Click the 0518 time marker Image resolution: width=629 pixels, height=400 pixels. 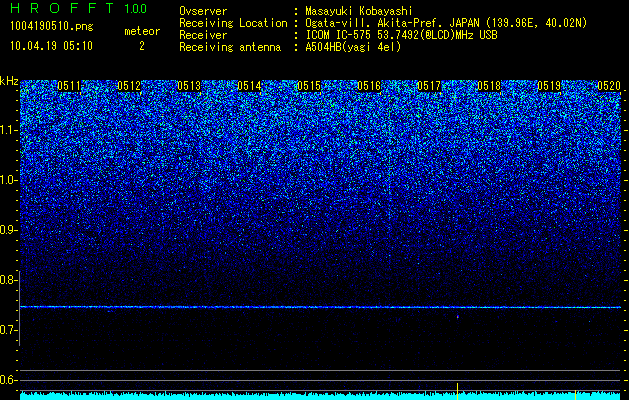coord(489,86)
